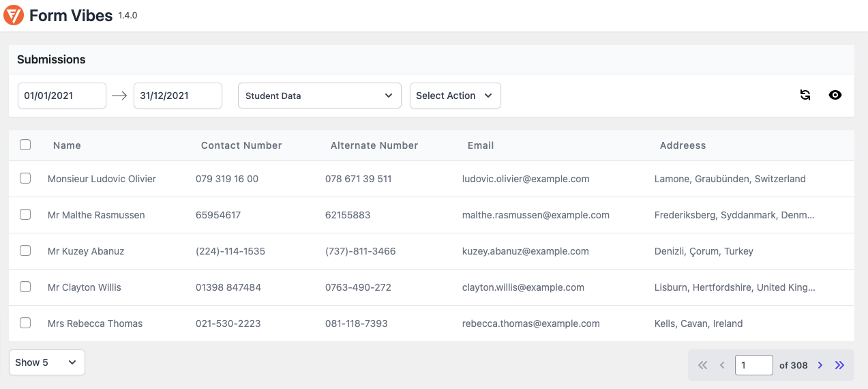868x389 pixels.
Task: Click the name Mr Clayton Willis
Action: [85, 287]
